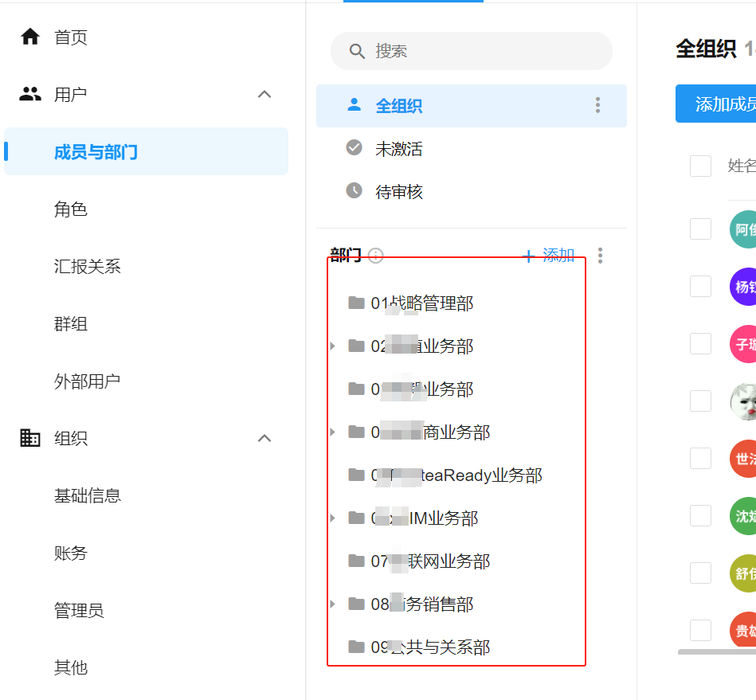The image size is (756, 700).
Task: Open the 角色 menu item
Action: (71, 209)
